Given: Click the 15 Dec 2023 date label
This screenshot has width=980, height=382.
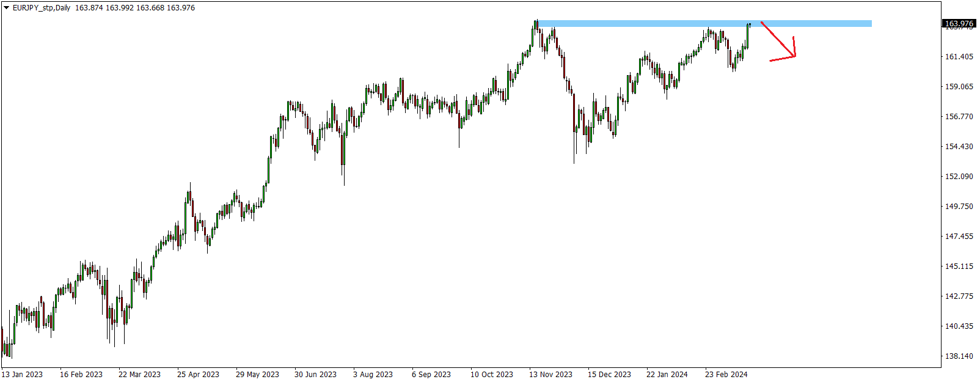Looking at the screenshot, I should click(609, 375).
